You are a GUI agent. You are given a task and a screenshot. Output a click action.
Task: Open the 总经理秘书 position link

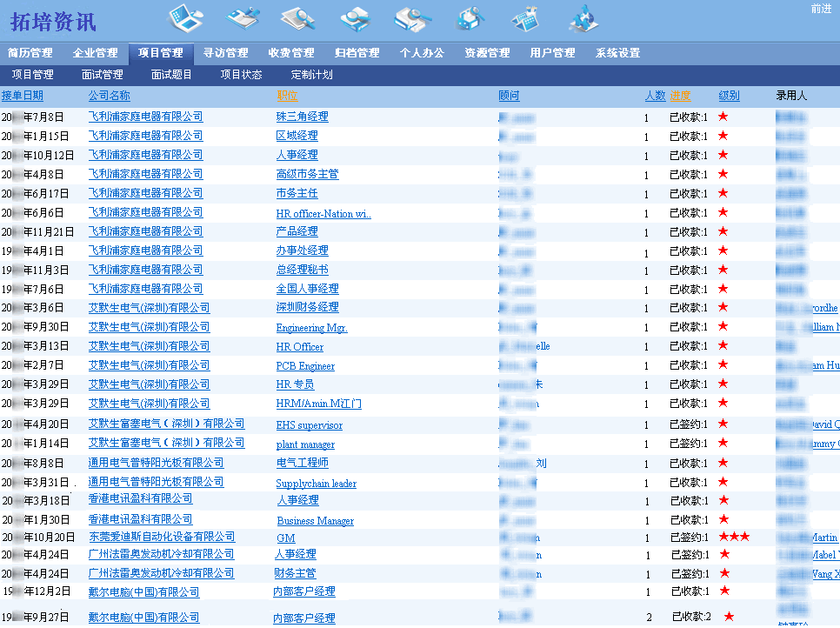pyautogui.click(x=302, y=270)
